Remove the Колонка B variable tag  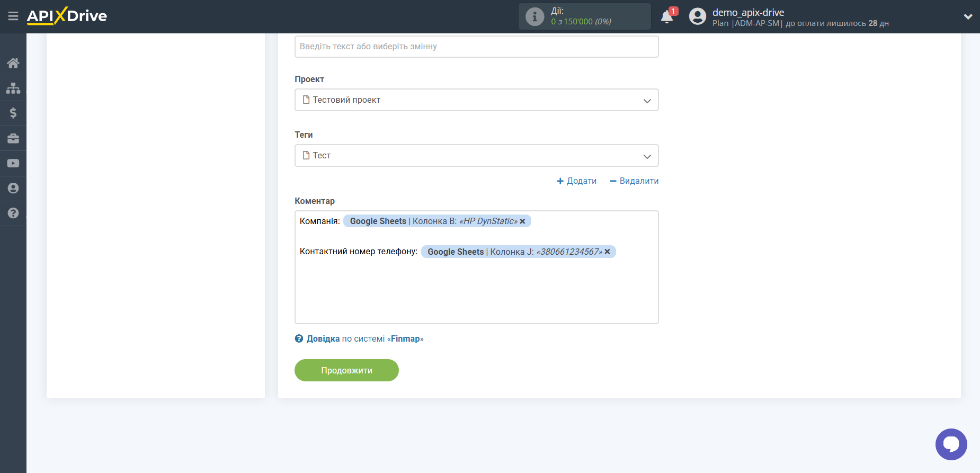pyautogui.click(x=522, y=221)
